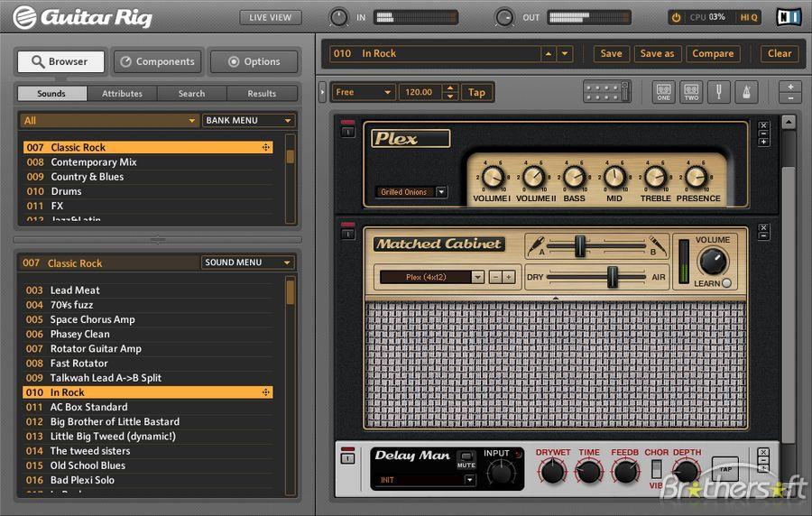The height and width of the screenshot is (516, 812).
Task: Open the BANK MENU dropdown
Action: 249,120
